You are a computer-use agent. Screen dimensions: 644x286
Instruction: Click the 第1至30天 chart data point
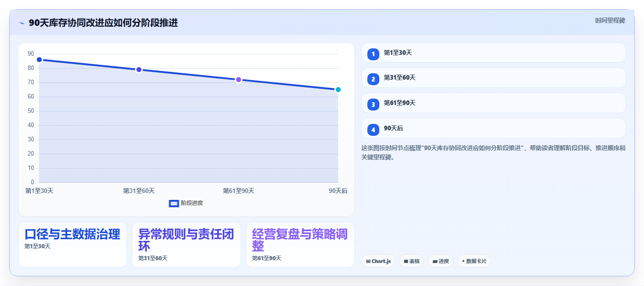click(39, 60)
